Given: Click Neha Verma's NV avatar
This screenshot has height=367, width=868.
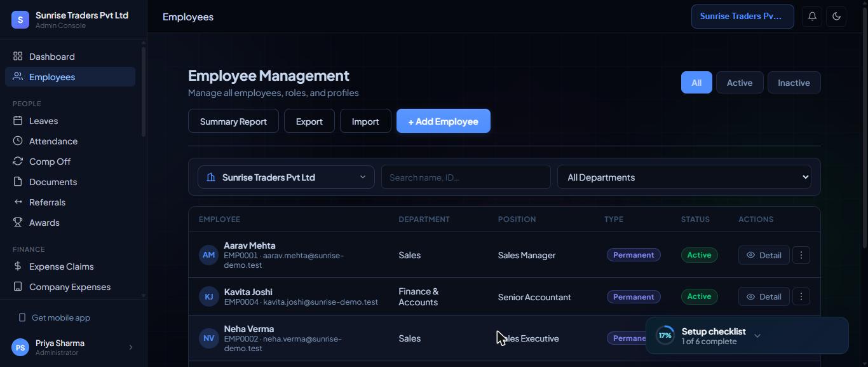Looking at the screenshot, I should pos(208,338).
